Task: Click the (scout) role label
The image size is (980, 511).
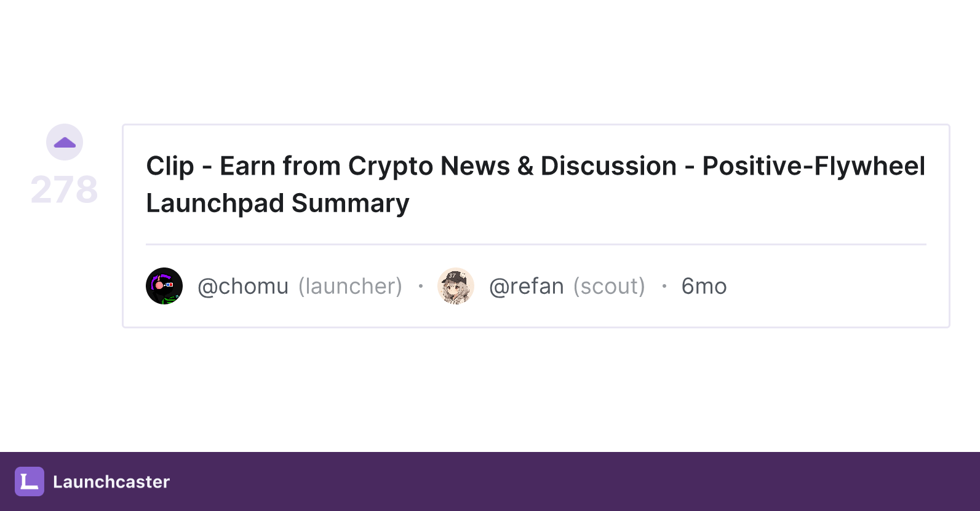Action: pos(609,287)
